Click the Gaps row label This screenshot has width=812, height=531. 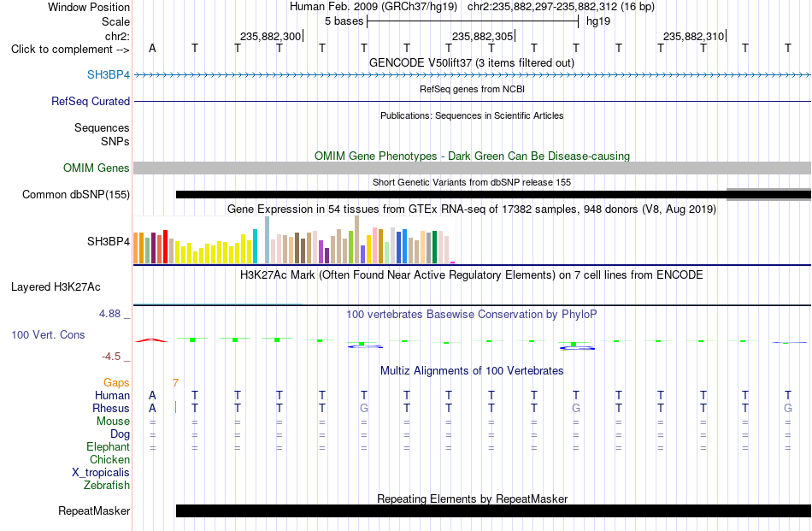pos(116,382)
